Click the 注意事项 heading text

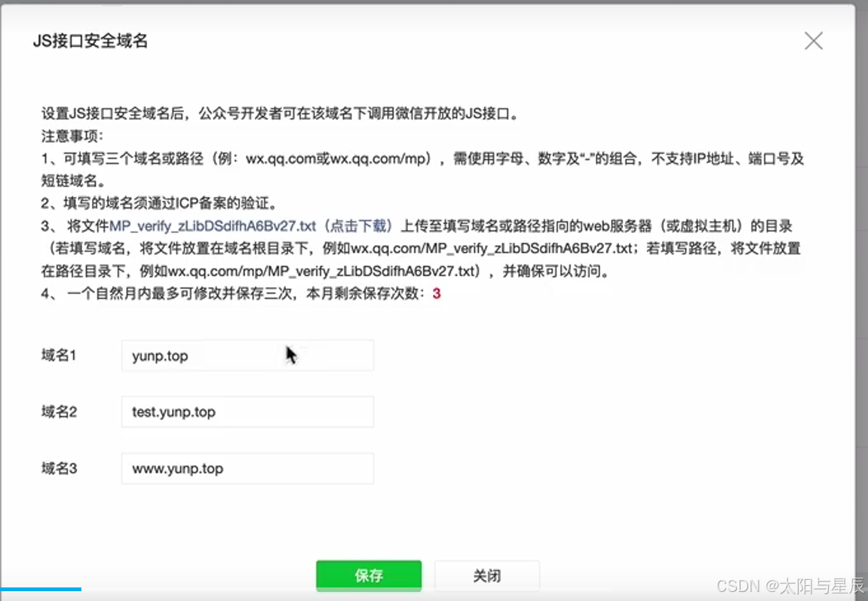click(x=68, y=136)
